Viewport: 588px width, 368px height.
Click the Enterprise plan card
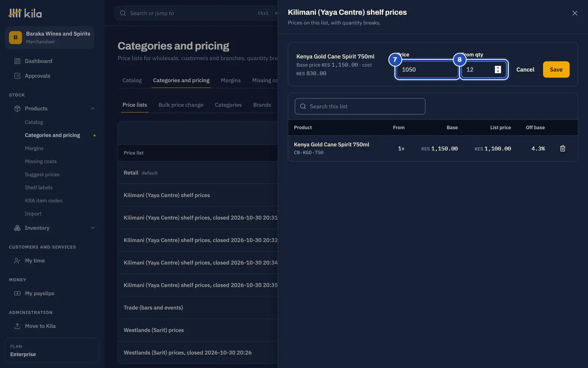52,350
